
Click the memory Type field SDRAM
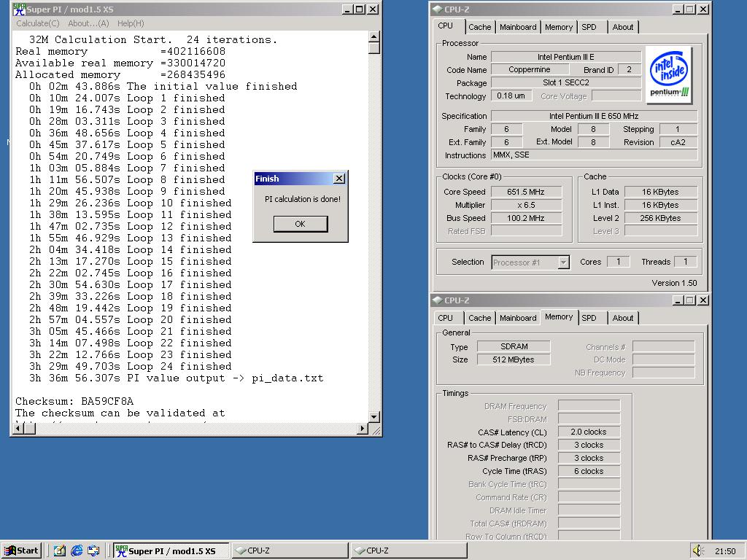coord(514,346)
